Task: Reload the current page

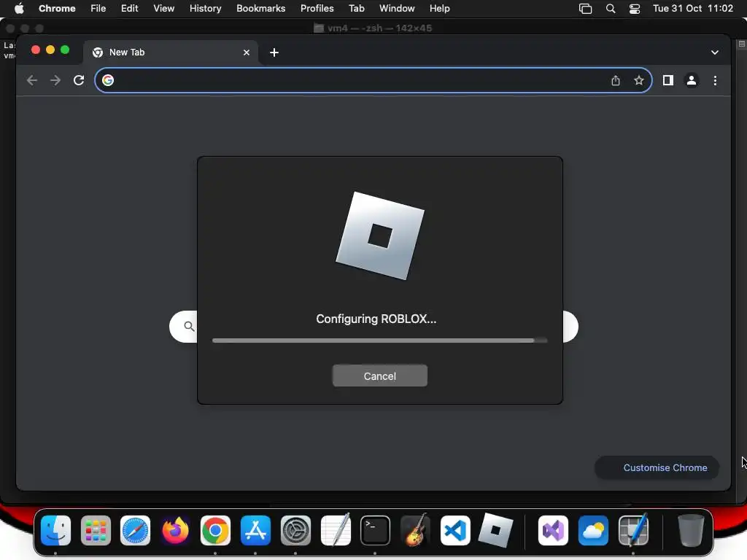Action: click(x=79, y=80)
